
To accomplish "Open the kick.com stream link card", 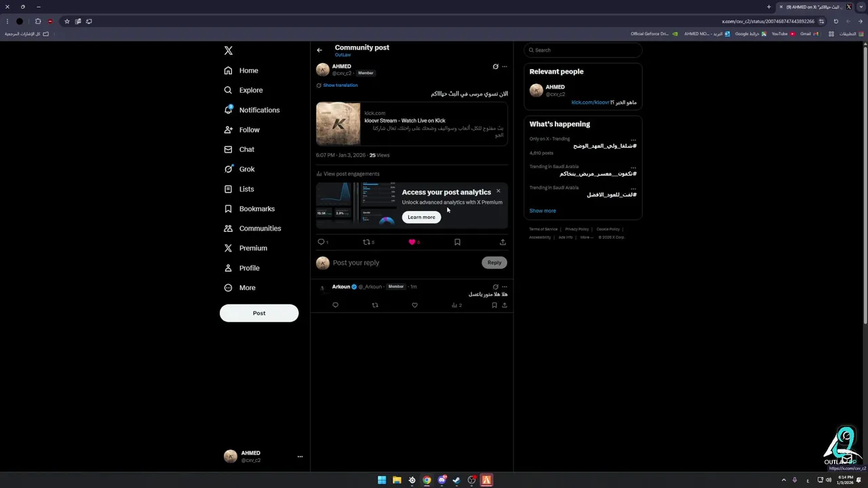I will coord(412,124).
